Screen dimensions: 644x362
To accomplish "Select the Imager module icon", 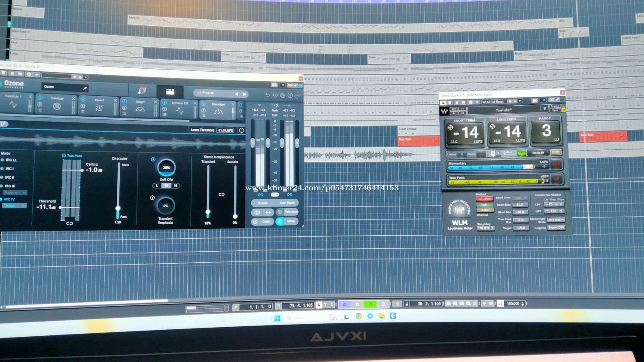I will (140, 110).
